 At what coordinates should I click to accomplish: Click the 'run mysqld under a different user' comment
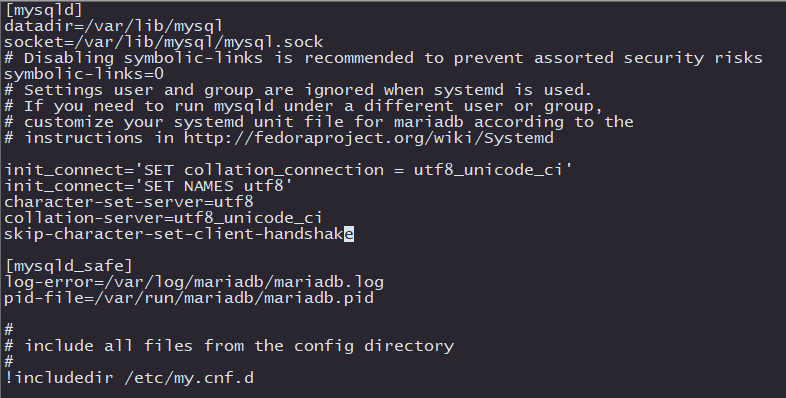point(303,106)
